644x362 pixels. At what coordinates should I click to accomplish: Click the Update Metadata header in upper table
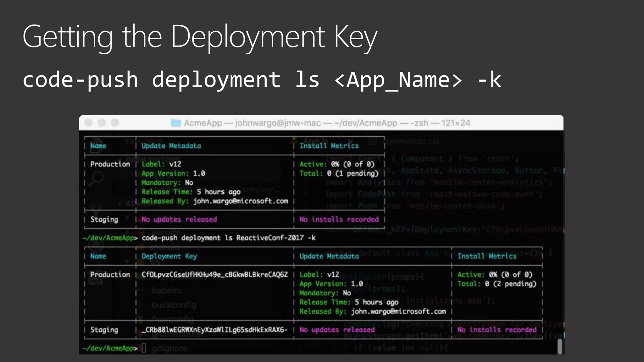coord(171,146)
